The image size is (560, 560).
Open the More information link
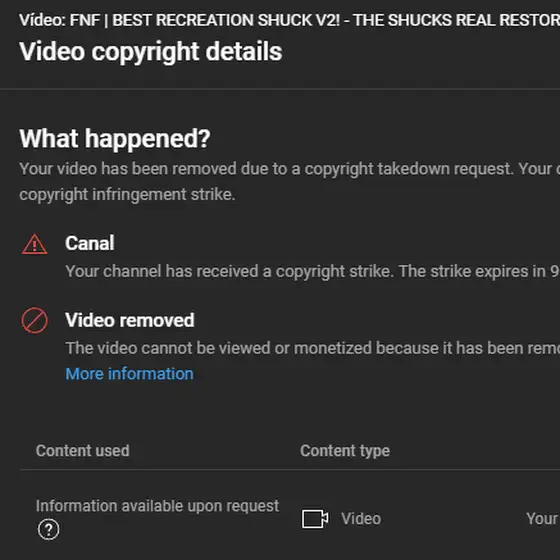(129, 374)
